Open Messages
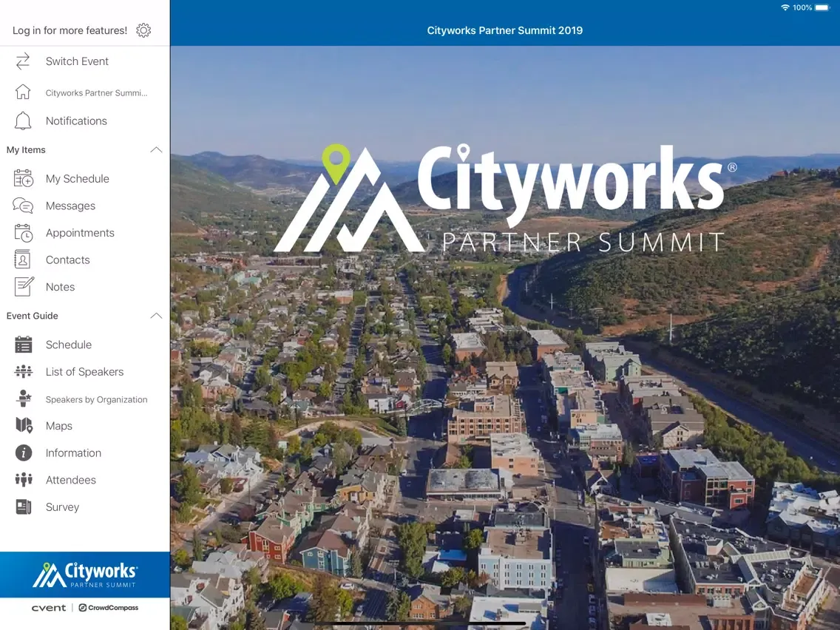 click(85, 206)
